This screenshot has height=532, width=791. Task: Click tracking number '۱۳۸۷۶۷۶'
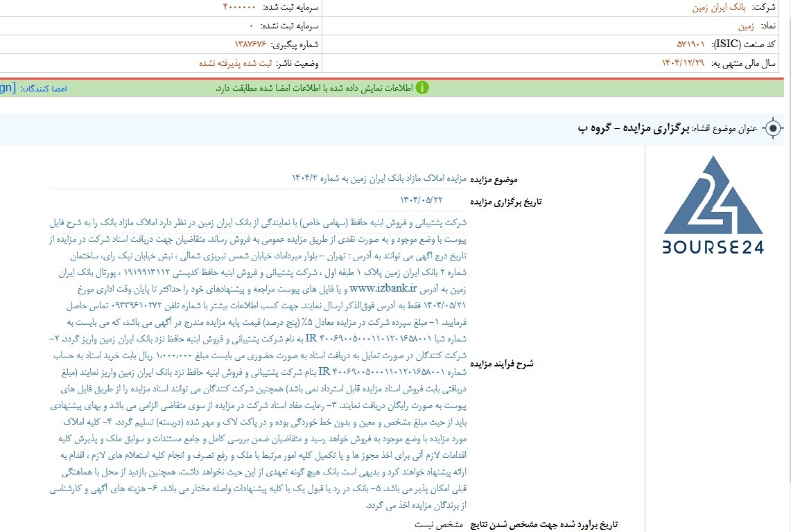click(250, 44)
